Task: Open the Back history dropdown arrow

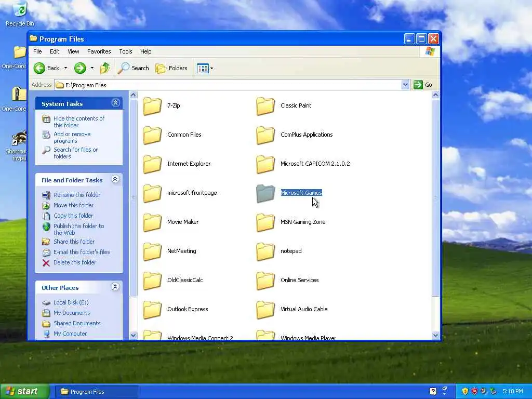Action: pyautogui.click(x=66, y=68)
